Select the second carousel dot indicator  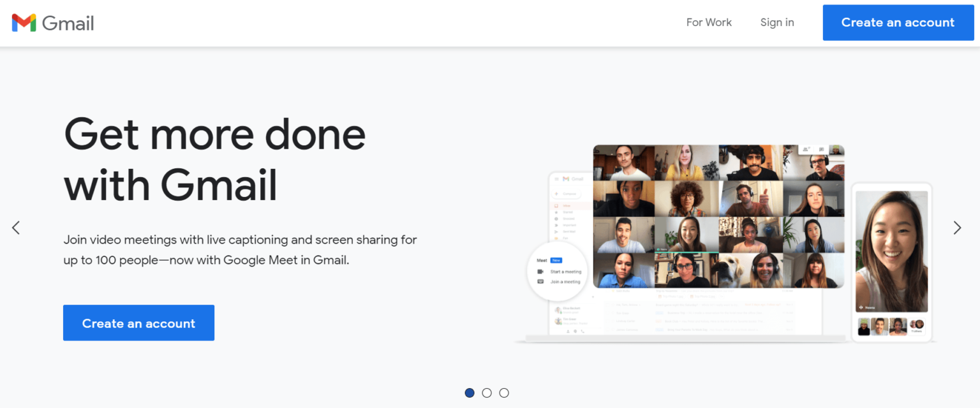pos(487,393)
